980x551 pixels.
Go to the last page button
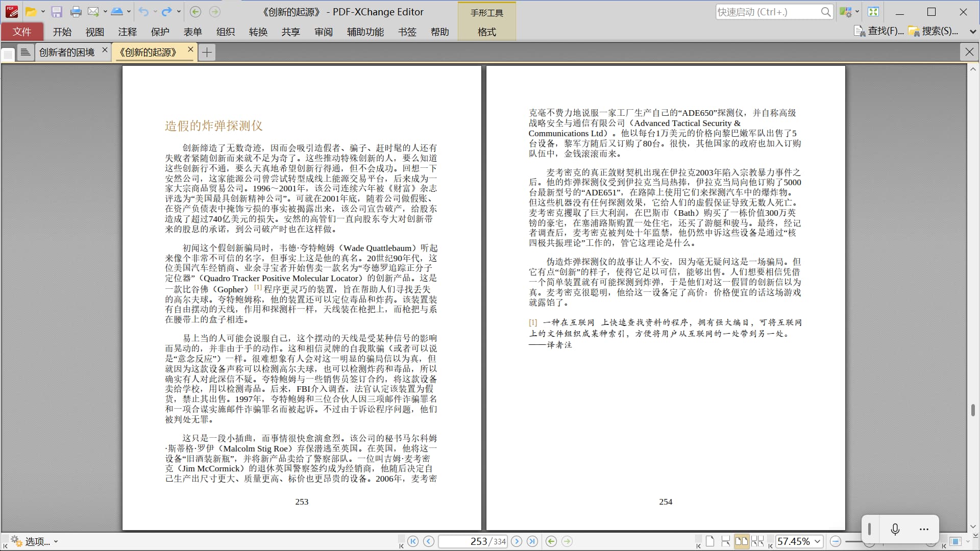click(532, 541)
